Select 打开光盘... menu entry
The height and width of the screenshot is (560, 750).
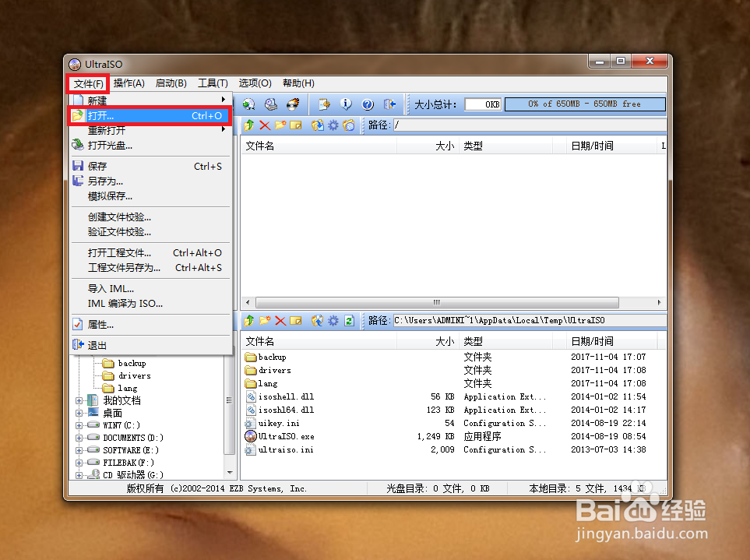pos(150,146)
